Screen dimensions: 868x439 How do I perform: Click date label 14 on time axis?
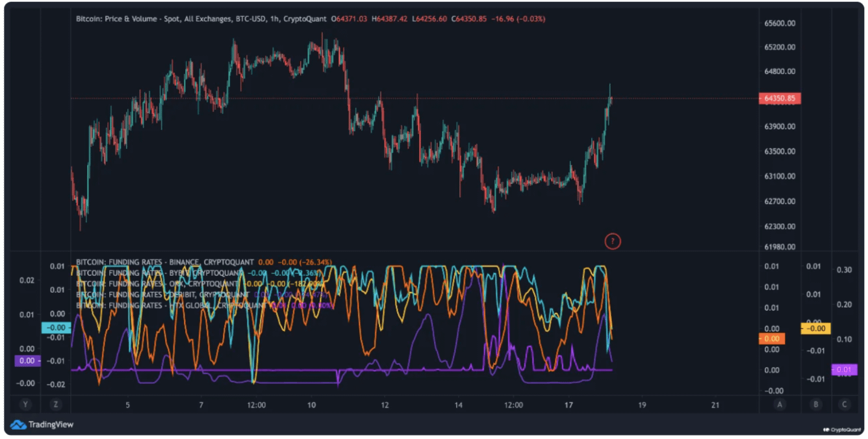click(x=459, y=405)
